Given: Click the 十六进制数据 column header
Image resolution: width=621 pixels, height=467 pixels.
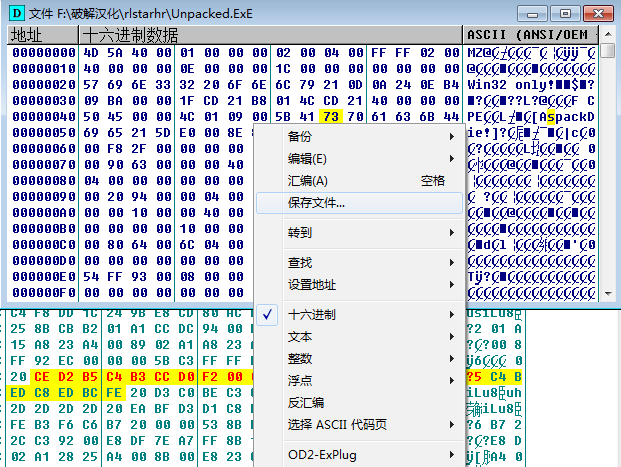Looking at the screenshot, I should [x=270, y=35].
